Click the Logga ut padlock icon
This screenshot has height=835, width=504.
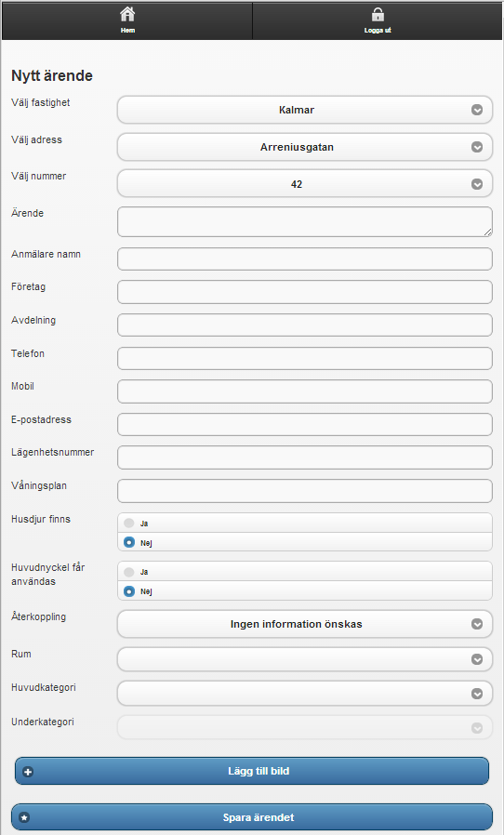pyautogui.click(x=378, y=14)
